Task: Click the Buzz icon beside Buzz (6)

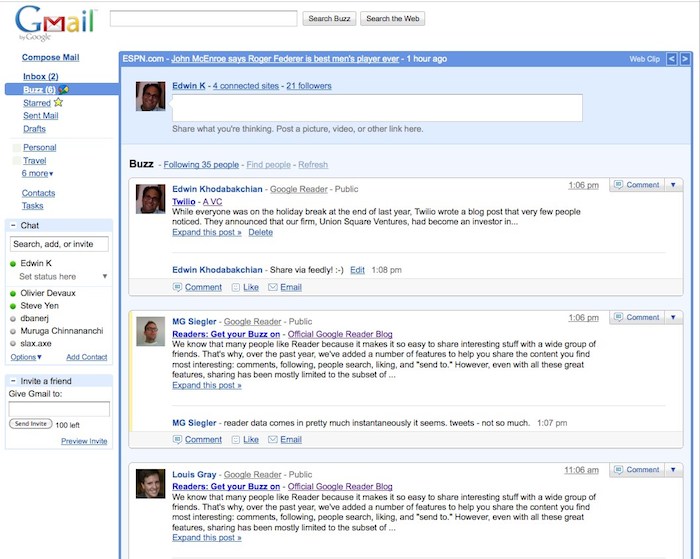Action: (63, 90)
